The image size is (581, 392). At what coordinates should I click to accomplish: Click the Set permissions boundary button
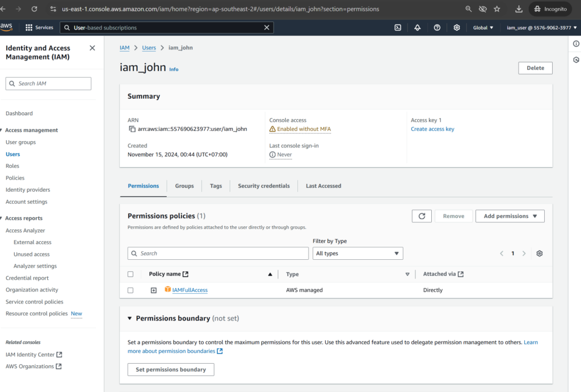coord(171,370)
